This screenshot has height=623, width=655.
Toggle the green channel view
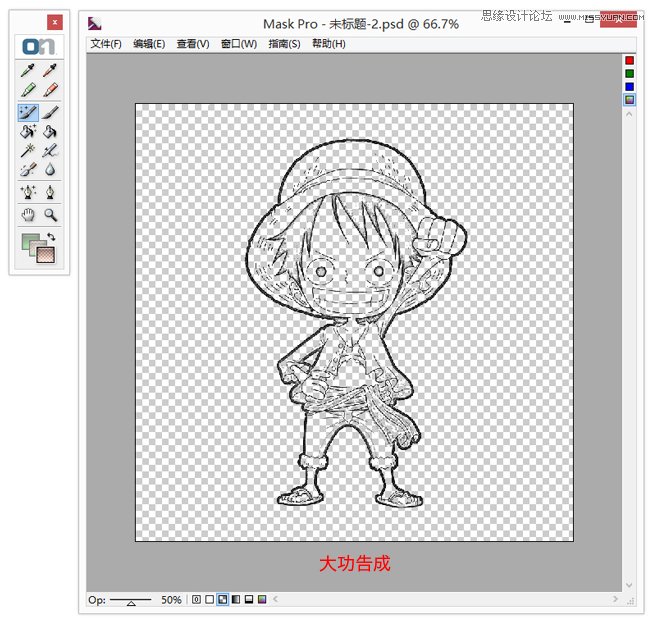(629, 73)
